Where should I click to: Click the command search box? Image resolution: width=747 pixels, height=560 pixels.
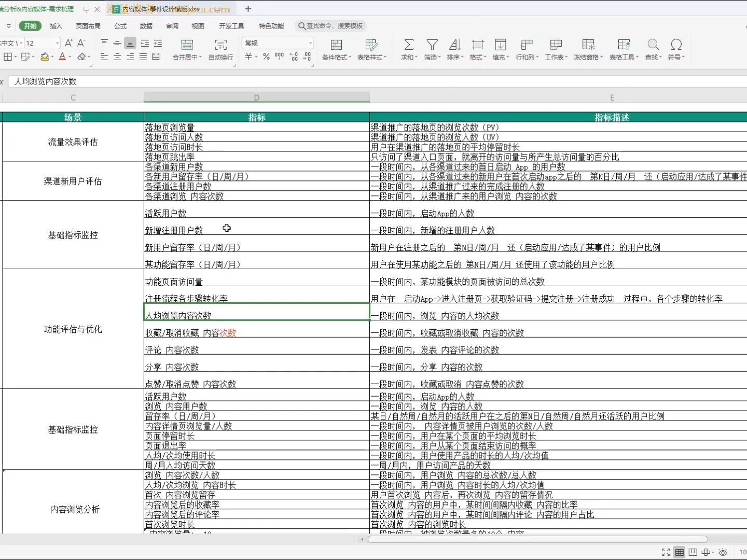click(x=330, y=26)
